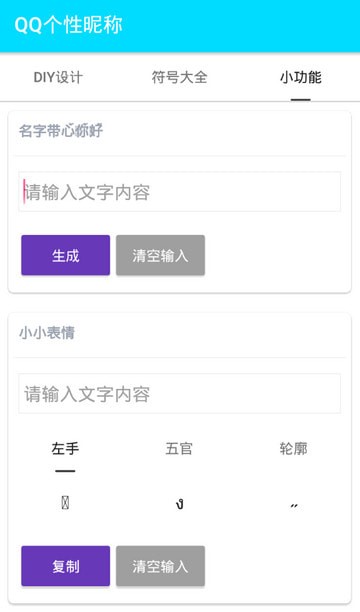Pick the ง facial symbol under 五官

[180, 504]
